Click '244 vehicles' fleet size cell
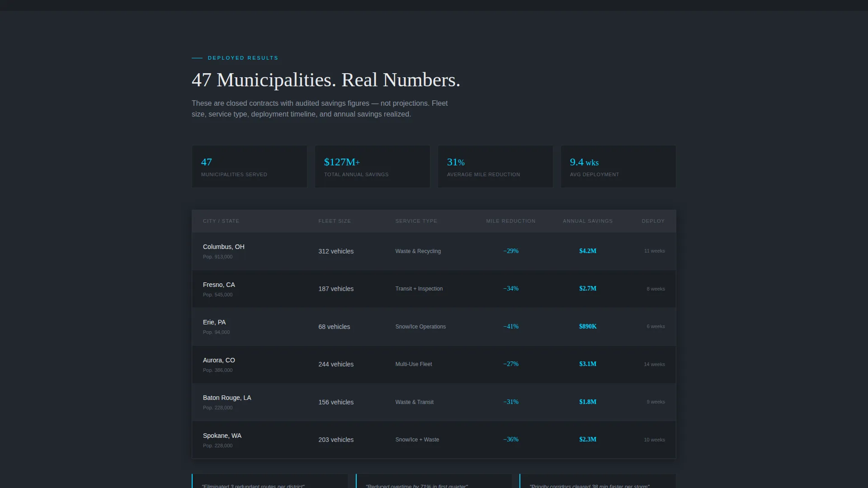 tap(336, 364)
